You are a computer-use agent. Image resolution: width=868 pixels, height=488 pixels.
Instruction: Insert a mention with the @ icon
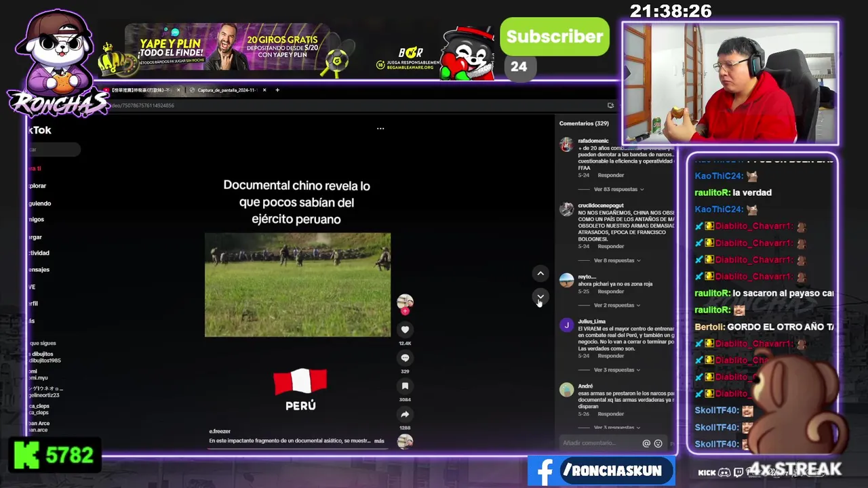(x=646, y=443)
